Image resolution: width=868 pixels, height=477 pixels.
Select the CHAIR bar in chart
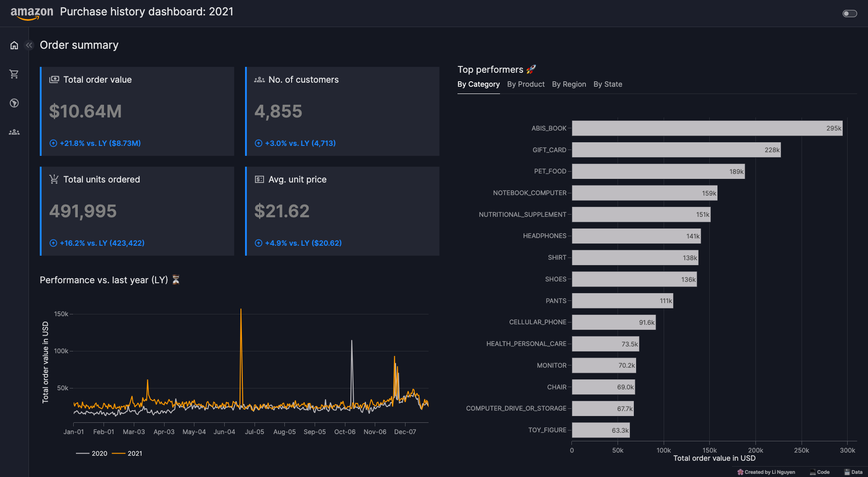coord(604,387)
